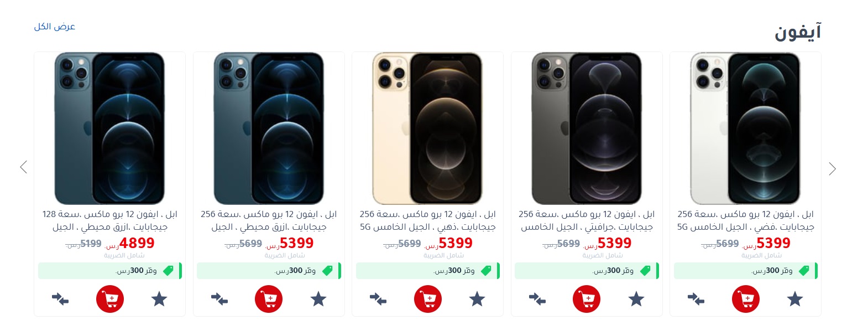Compare the graphite iPhone using arrows icon
868x330 pixels.
click(x=537, y=299)
